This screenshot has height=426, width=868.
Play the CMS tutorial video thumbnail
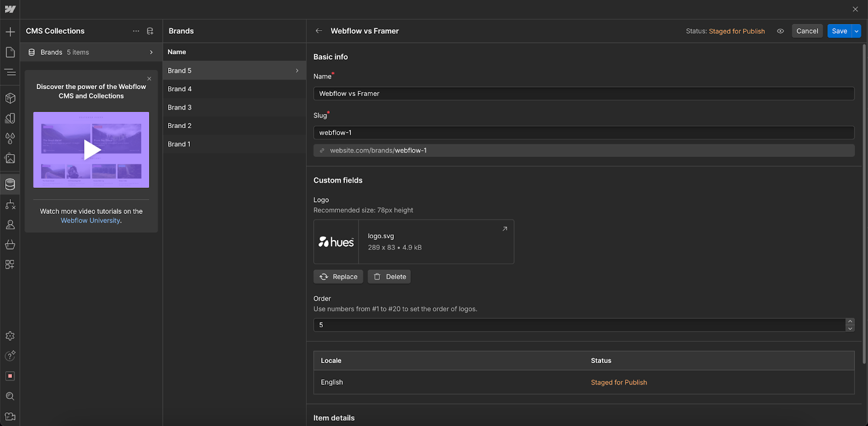(91, 150)
